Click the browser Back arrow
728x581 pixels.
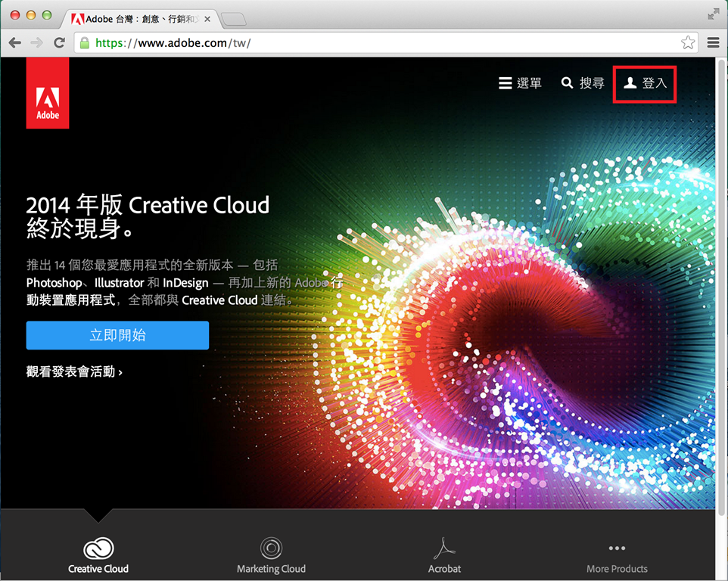(15, 42)
